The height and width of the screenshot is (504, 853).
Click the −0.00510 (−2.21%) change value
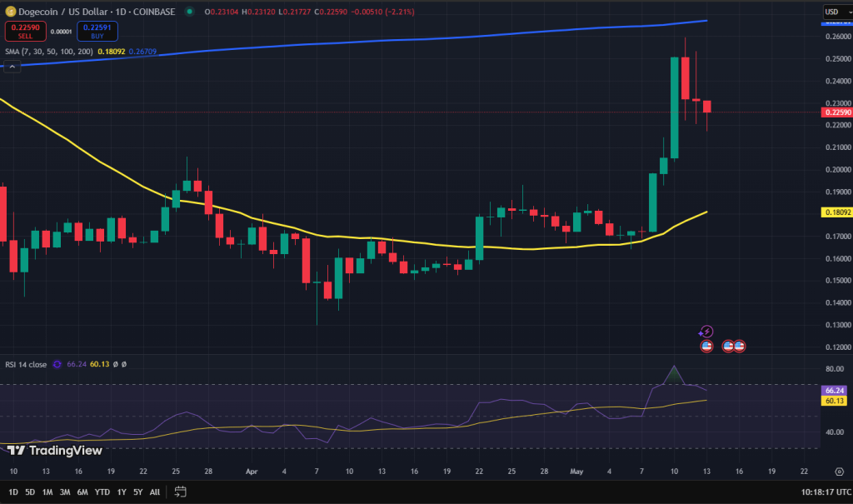(382, 12)
